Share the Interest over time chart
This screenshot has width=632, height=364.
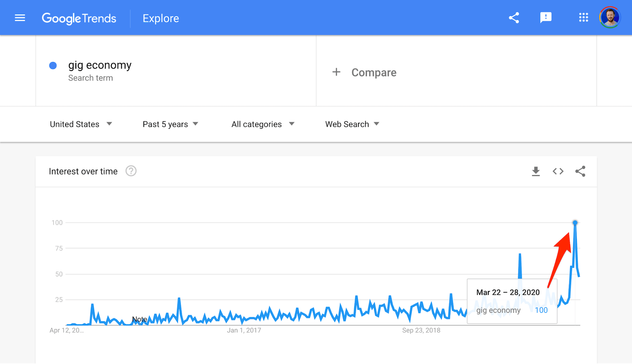pos(580,171)
